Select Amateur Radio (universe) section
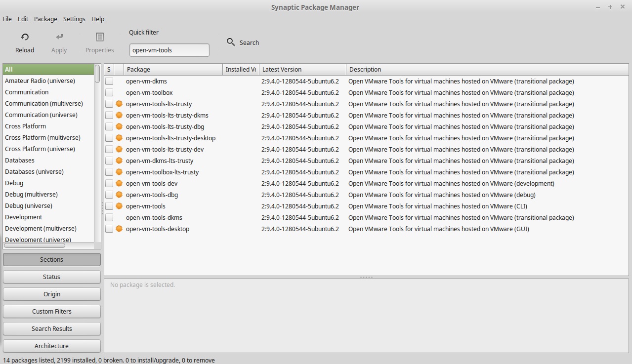Viewport: 632px width, 364px height. (48, 81)
